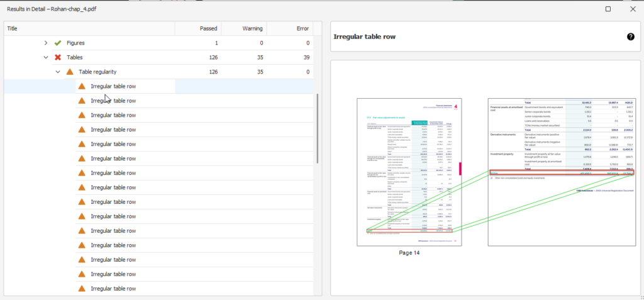
Task: Click the green checkmark icon beside Figures
Action: point(58,43)
